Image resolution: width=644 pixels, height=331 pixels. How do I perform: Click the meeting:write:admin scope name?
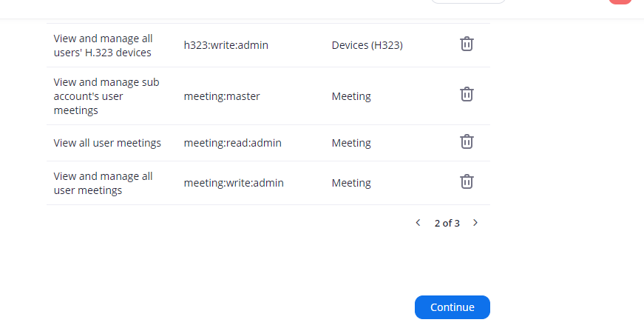tap(234, 183)
